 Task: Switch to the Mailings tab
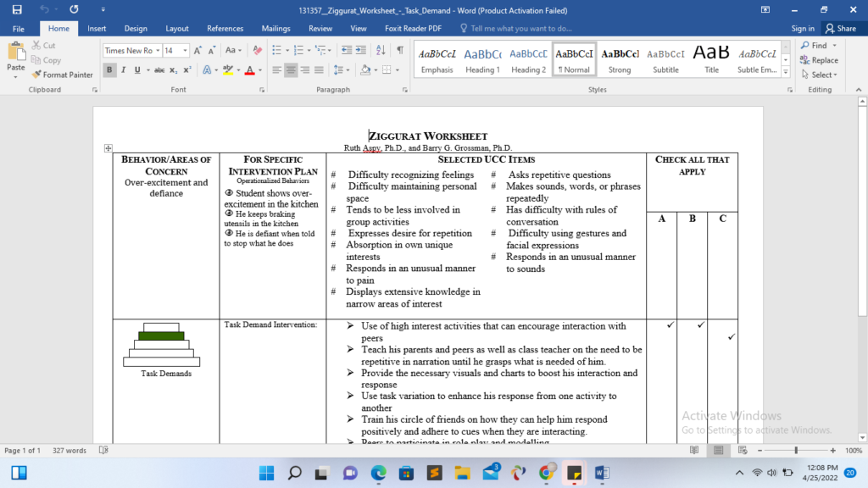tap(275, 28)
